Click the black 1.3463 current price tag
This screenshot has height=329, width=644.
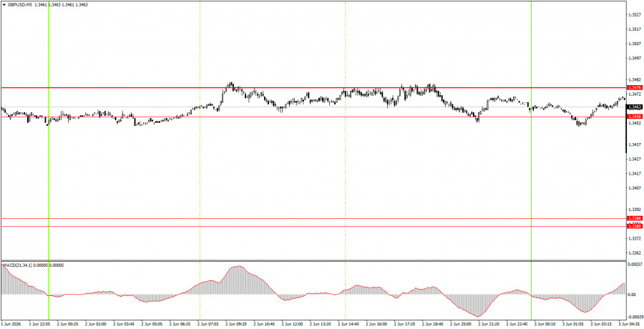coord(635,107)
